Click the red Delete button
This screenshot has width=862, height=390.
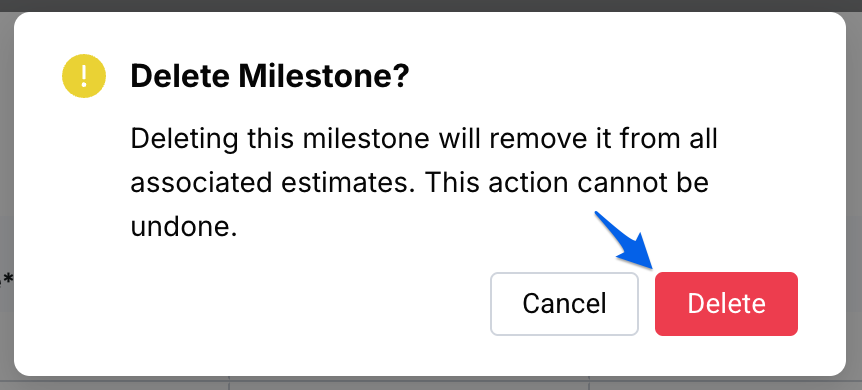[726, 304]
